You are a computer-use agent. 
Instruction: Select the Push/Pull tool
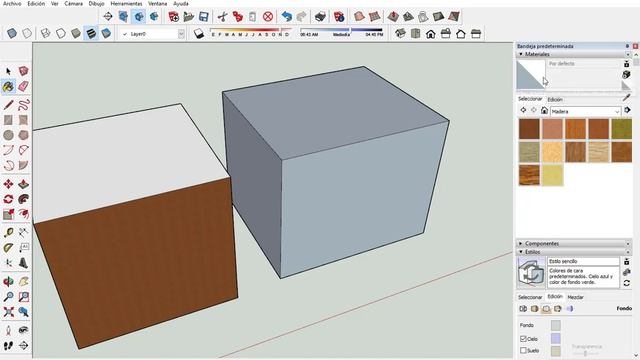coord(24,184)
